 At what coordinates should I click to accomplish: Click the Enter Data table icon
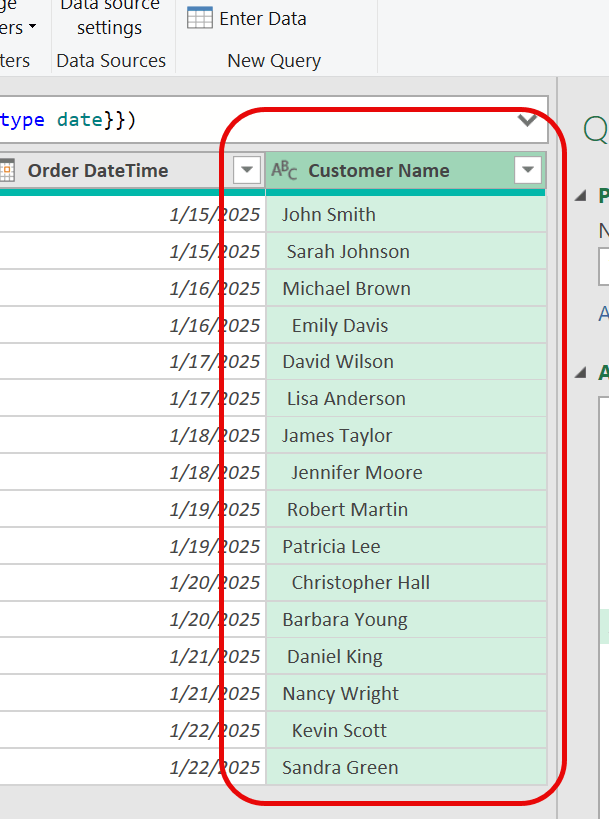[200, 18]
